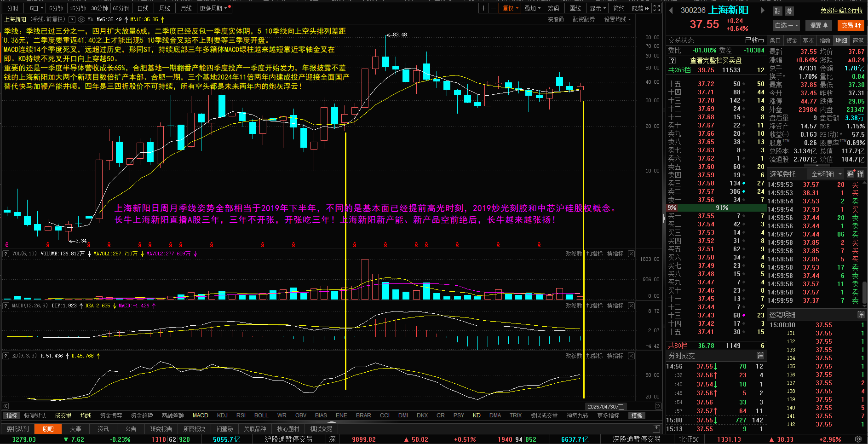Open 免费体验L2行情 link
868x444 pixels.
point(841,10)
